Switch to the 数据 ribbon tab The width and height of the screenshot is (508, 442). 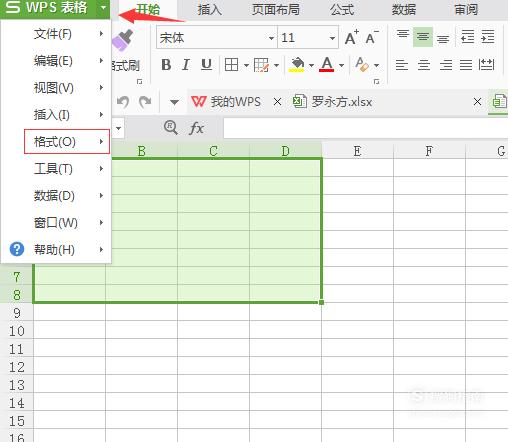click(x=404, y=9)
